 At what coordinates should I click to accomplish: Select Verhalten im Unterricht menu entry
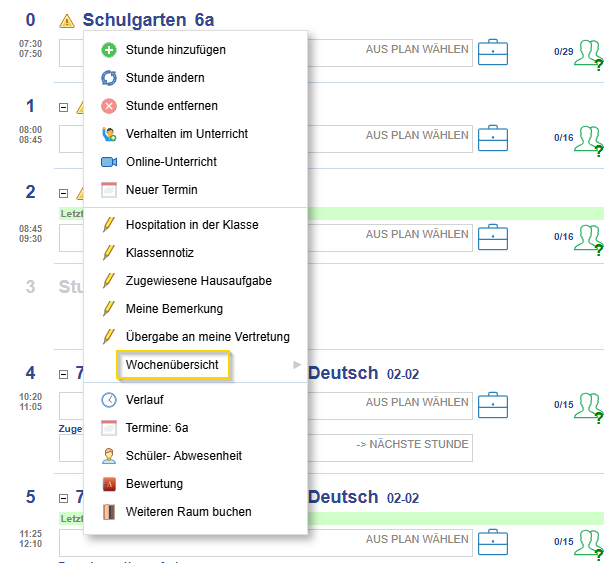[x=186, y=133]
